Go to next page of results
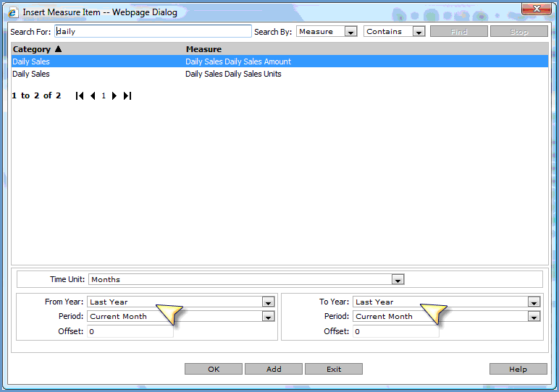 tap(114, 96)
